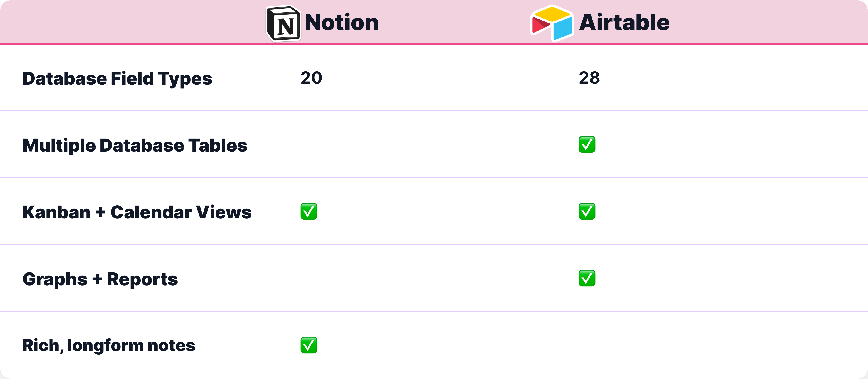Click the Notion logo icon
The height and width of the screenshot is (379, 868).
pos(284,24)
